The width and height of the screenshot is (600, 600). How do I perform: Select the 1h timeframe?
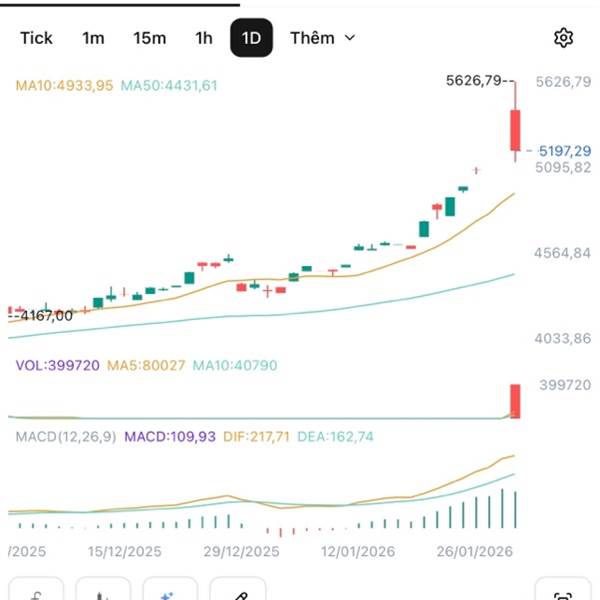(204, 38)
